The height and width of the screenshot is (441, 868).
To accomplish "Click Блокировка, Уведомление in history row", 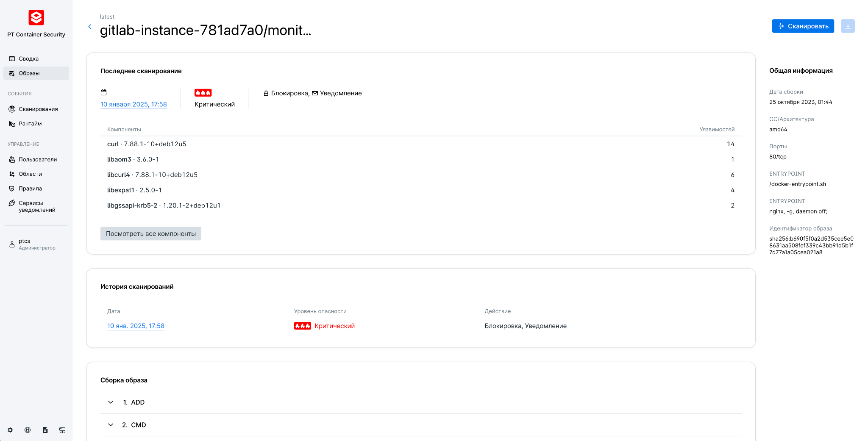I will [x=526, y=326].
